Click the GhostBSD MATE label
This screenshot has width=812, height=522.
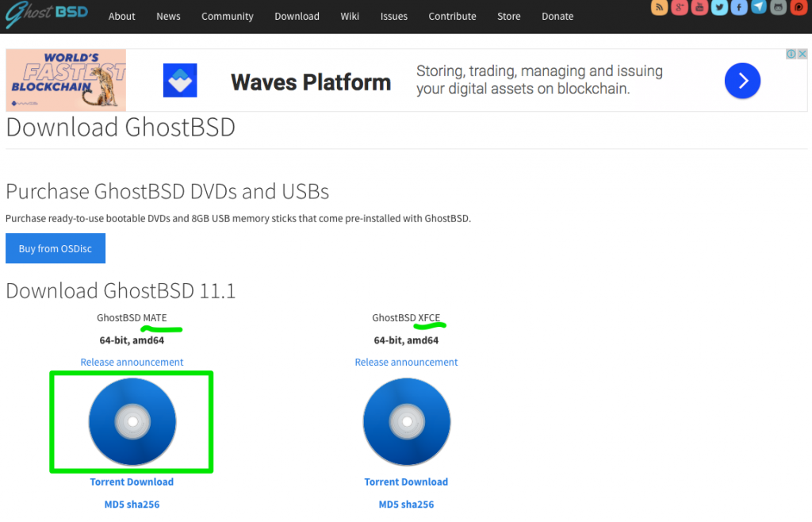(x=132, y=317)
